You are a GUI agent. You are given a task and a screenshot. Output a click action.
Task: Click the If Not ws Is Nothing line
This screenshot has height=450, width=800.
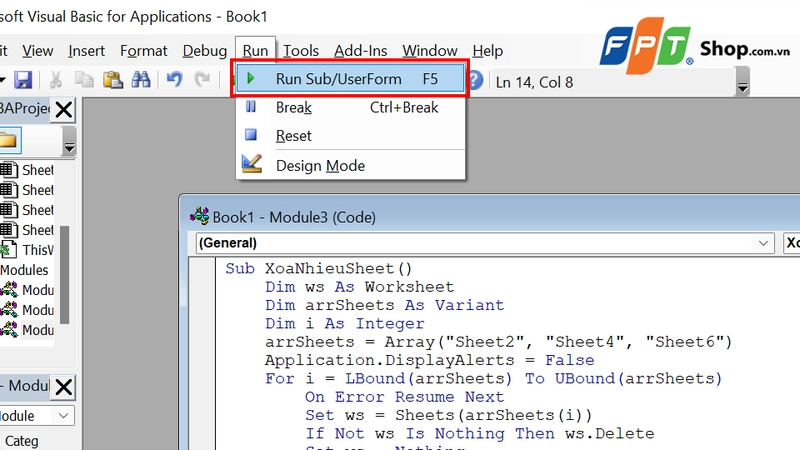tap(480, 434)
